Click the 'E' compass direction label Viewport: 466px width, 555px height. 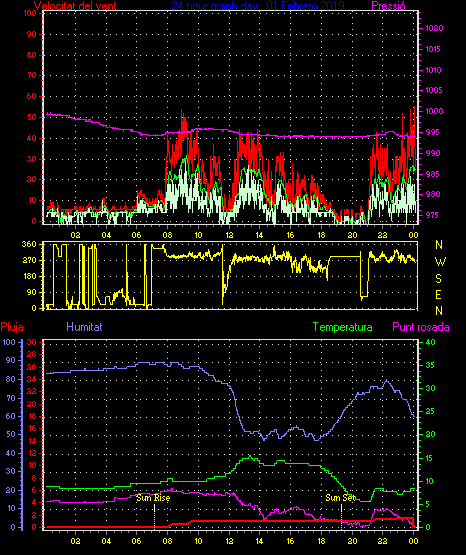pos(438,295)
